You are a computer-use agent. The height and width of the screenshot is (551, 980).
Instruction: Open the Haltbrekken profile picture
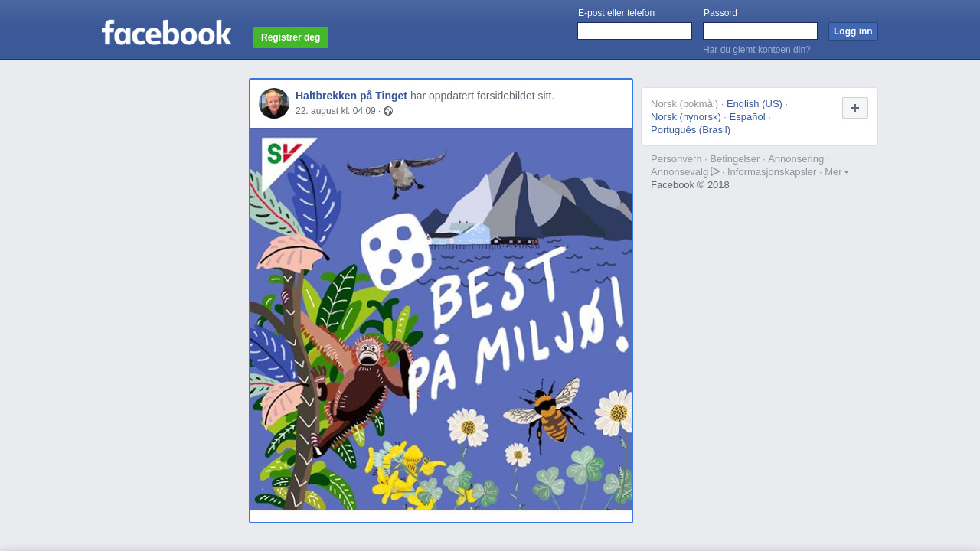click(x=274, y=103)
